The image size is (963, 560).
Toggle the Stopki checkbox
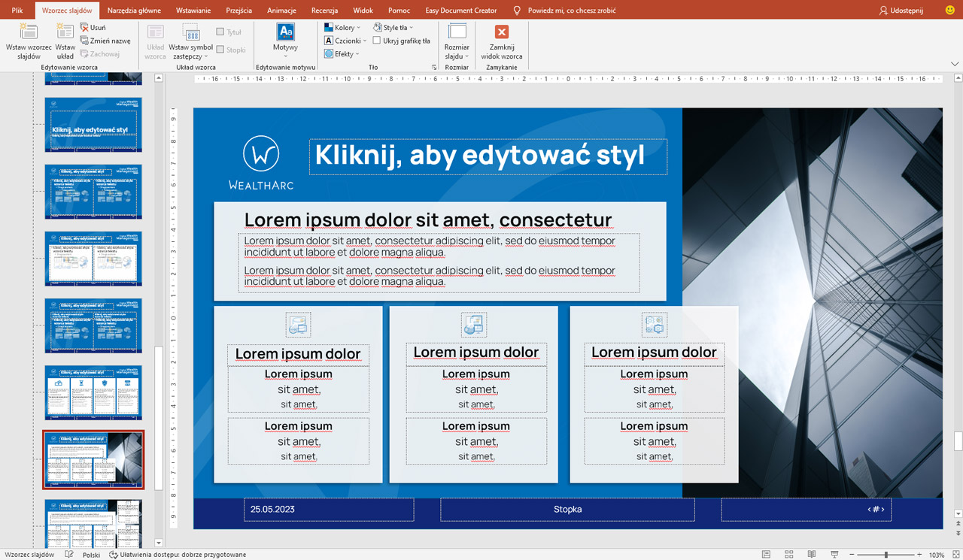point(220,50)
